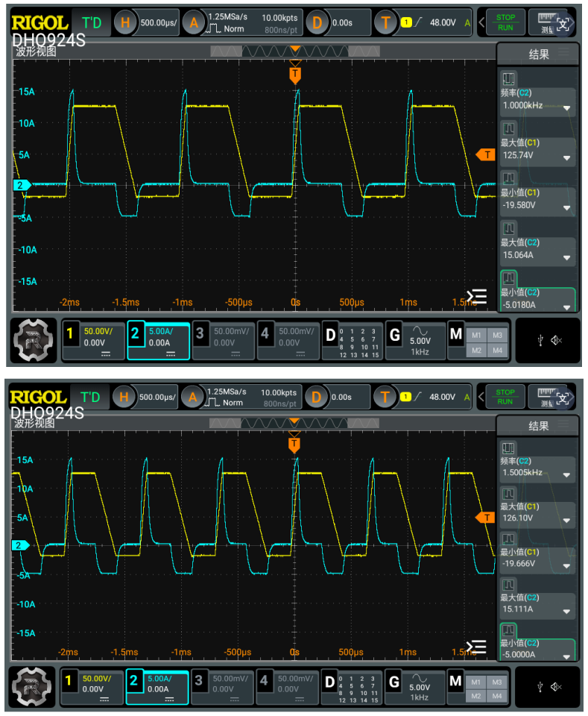Select the M1 math slot in the lower screen
Image resolution: width=588 pixels, height=716 pixels.
475,682
